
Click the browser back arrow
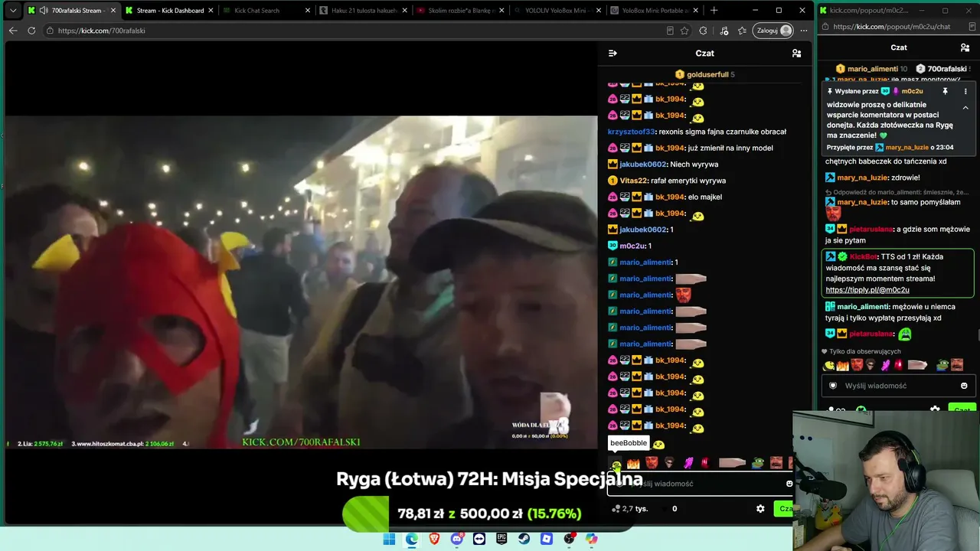pyautogui.click(x=13, y=31)
